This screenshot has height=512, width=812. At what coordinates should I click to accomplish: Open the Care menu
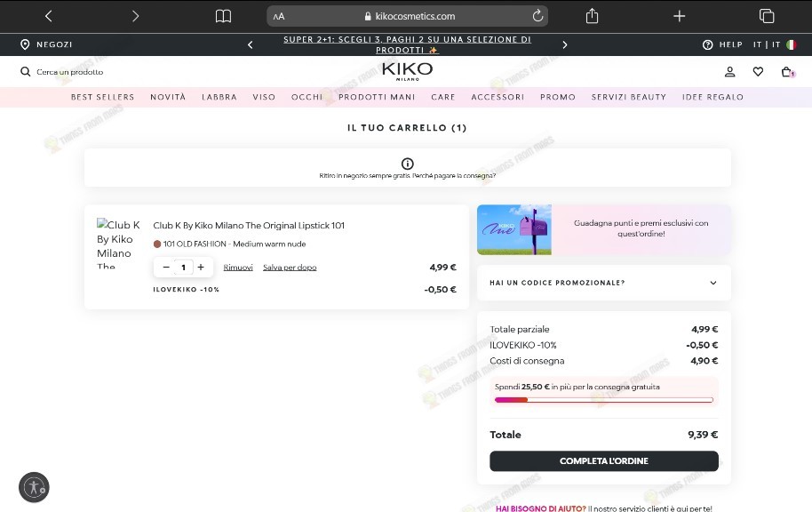click(442, 97)
